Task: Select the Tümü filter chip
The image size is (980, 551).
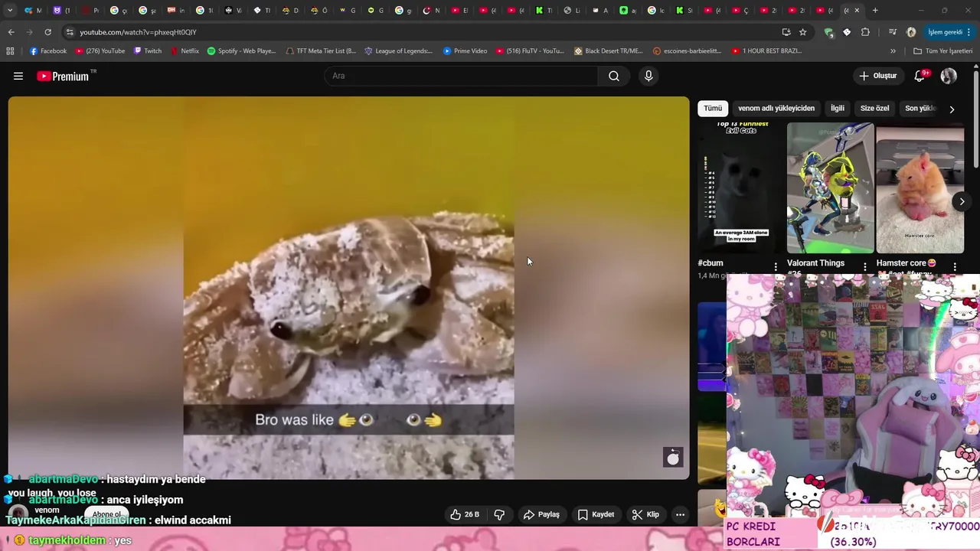Action: [713, 108]
